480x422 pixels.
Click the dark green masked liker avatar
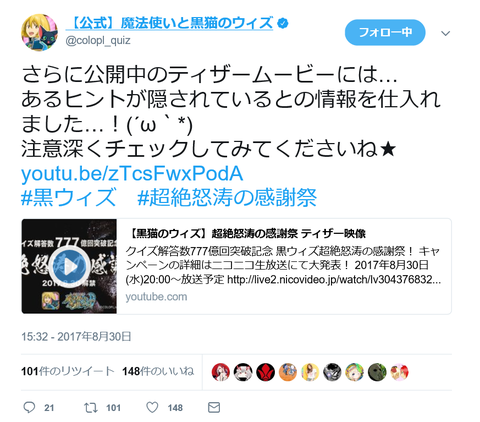[377, 372]
